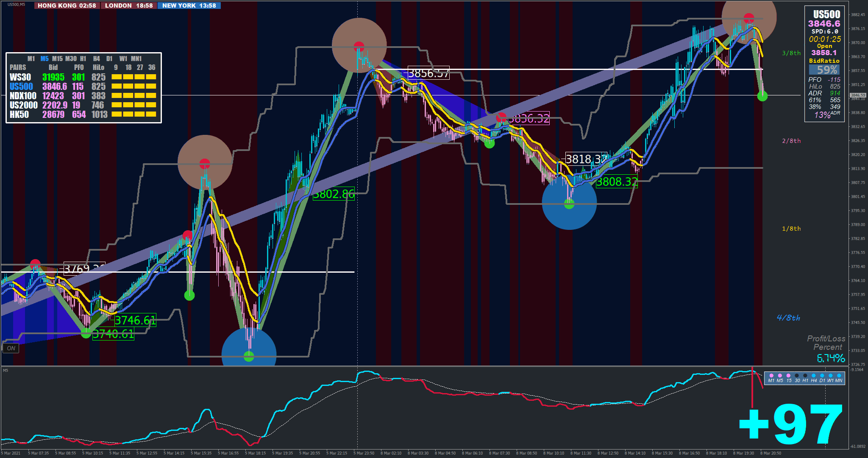The height and width of the screenshot is (458, 868).
Task: Click the M1 pink dot in oscillator panel
Action: click(771, 376)
